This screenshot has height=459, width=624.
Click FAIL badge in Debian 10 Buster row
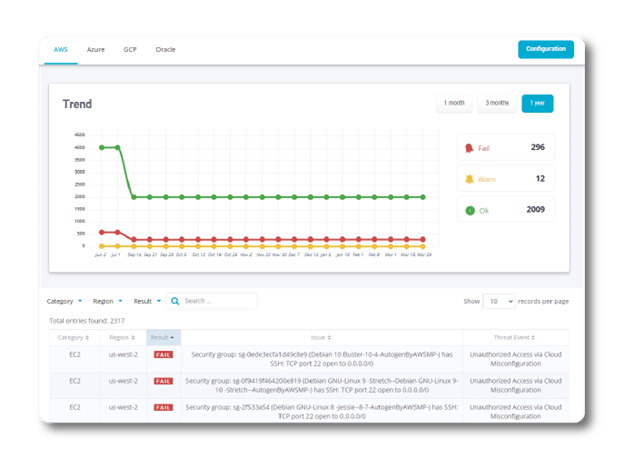click(163, 355)
